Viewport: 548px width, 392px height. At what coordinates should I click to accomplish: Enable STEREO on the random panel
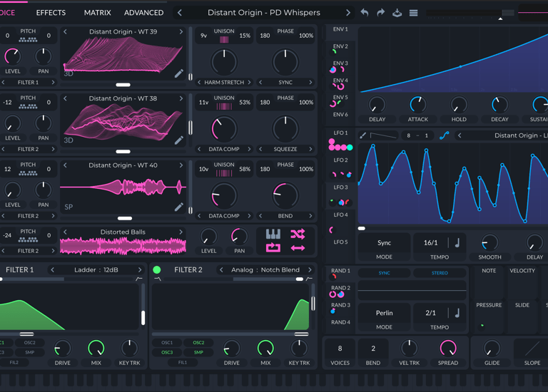440,273
